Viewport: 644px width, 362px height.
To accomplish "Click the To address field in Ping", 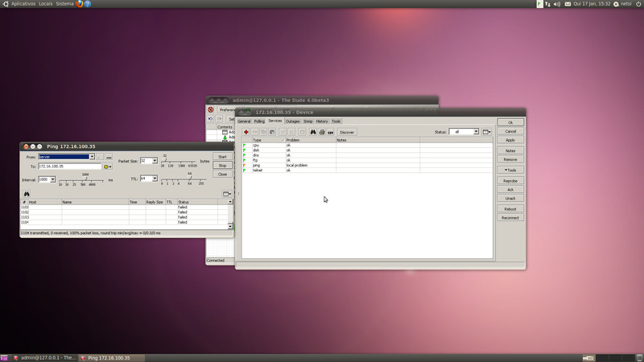I will [69, 167].
